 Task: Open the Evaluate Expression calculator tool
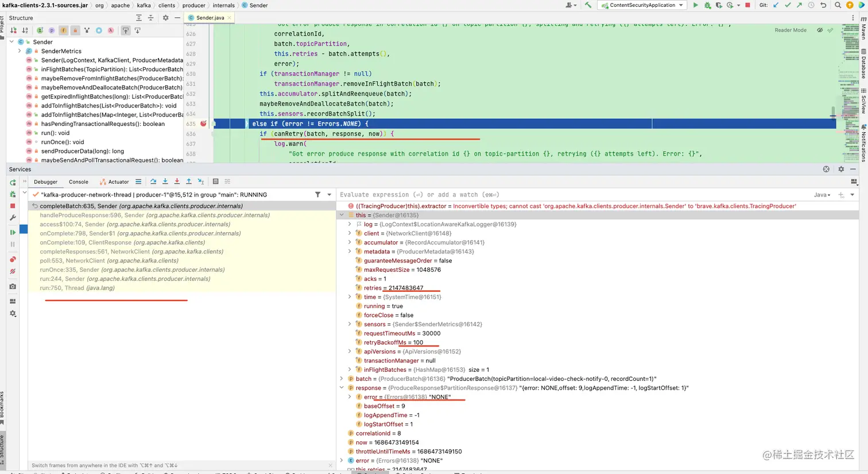click(216, 182)
